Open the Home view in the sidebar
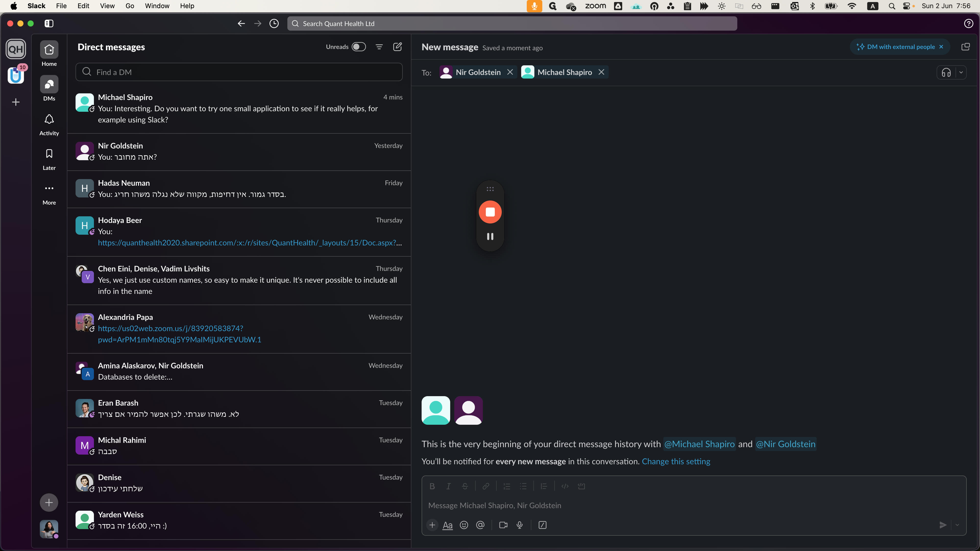Screen dimensions: 980x551 pyautogui.click(x=49, y=54)
